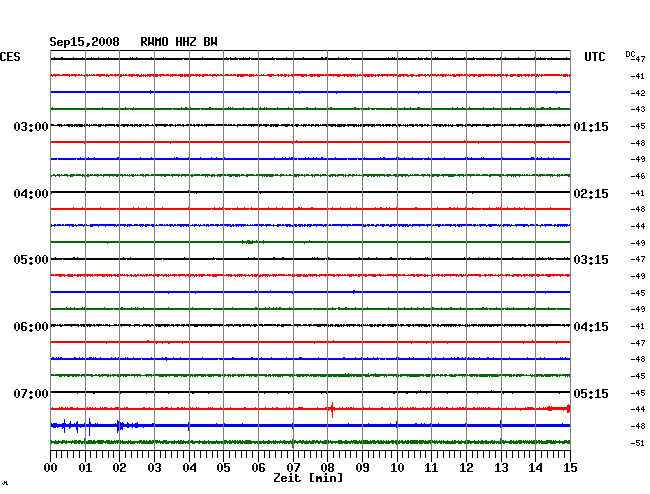
Task: Click the '03:15' UTC time label
Action: click(591, 260)
